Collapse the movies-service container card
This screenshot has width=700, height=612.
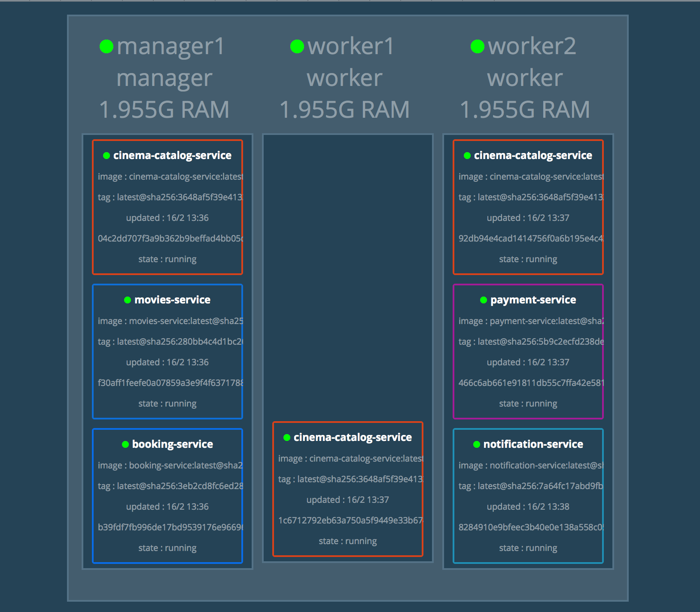(167, 351)
